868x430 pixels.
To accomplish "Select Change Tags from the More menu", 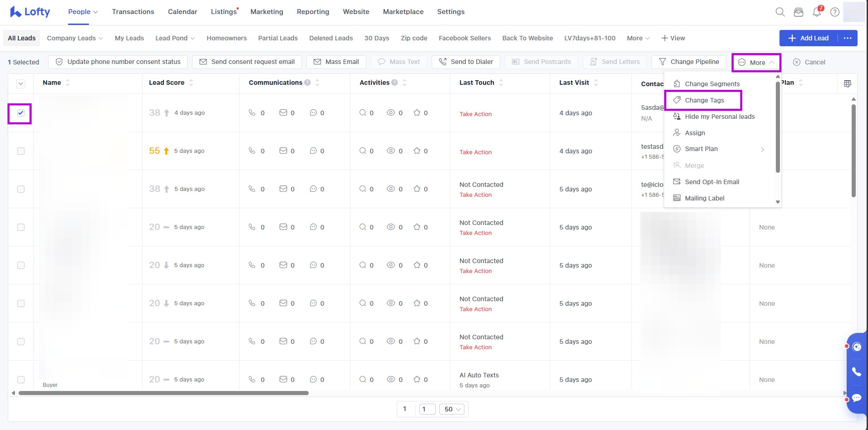I will (x=704, y=100).
